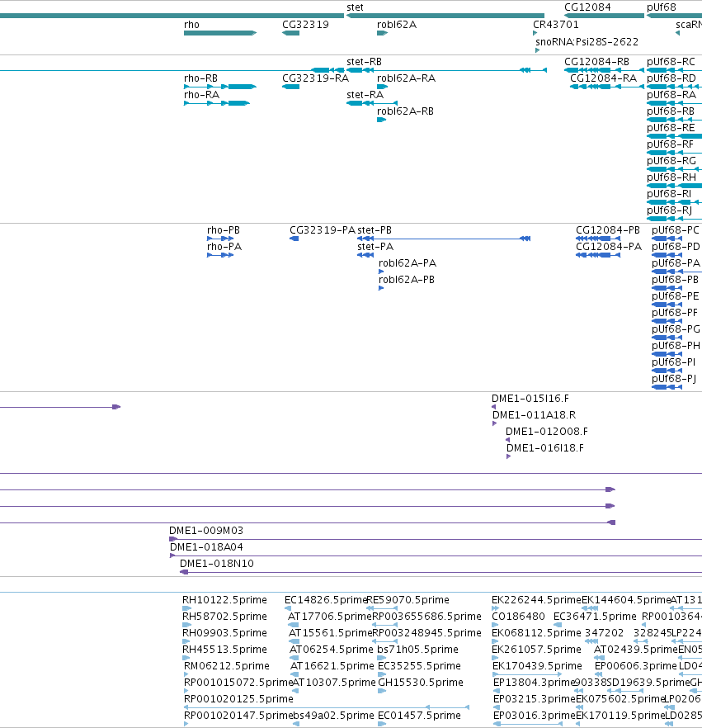Open the RM06212.5prime EST label
The width and height of the screenshot is (702, 728).
226,666
